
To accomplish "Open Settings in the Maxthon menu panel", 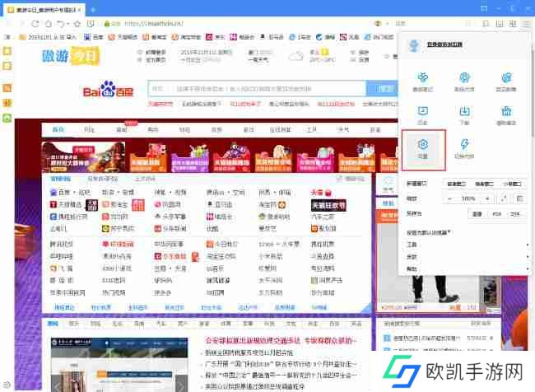I will click(423, 150).
